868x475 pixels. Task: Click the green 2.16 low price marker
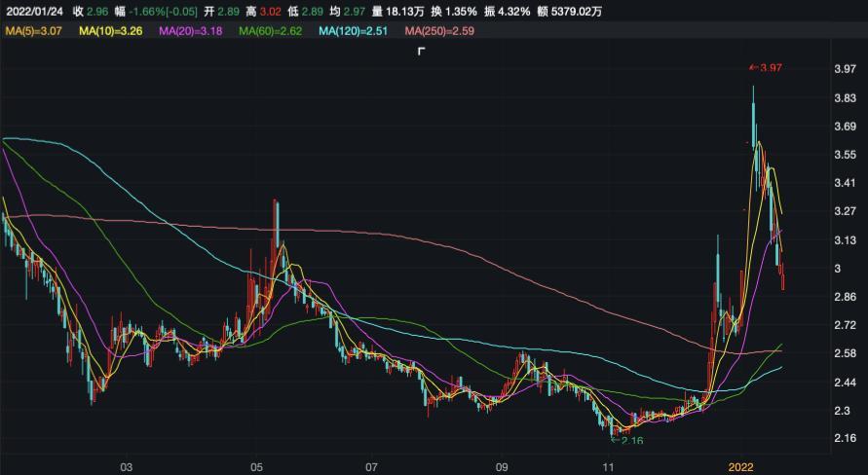point(626,441)
